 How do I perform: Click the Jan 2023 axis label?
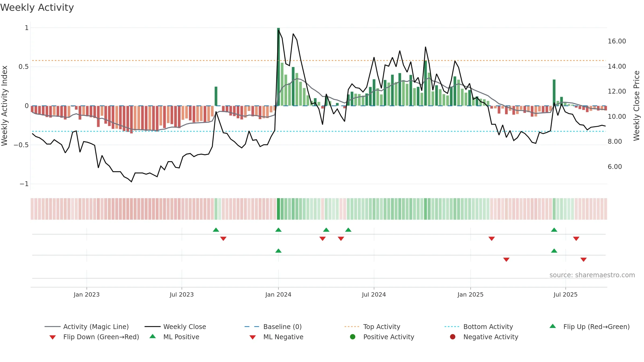click(x=87, y=294)
